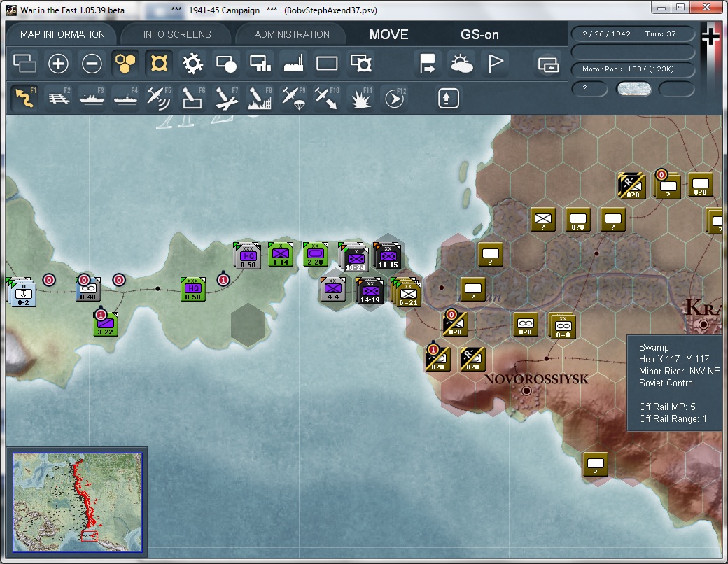728x564 pixels.
Task: Select the Soviet unit labeled 0=0
Action: [x=563, y=326]
